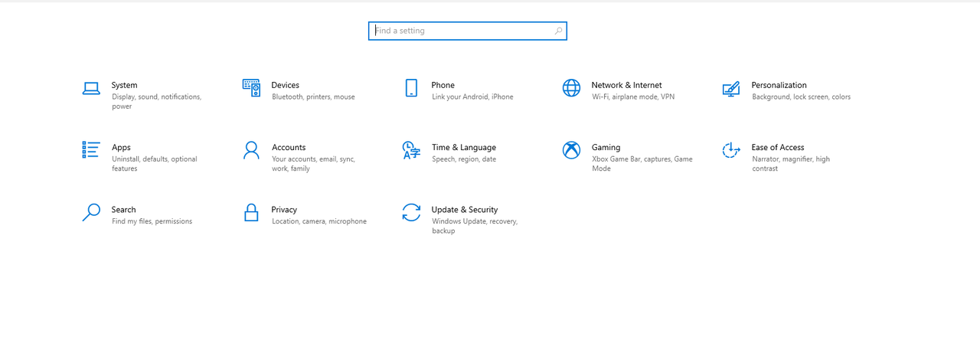Image resolution: width=980 pixels, height=340 pixels.
Task: Click the Devices keyboard and speaker icon
Action: [x=251, y=88]
